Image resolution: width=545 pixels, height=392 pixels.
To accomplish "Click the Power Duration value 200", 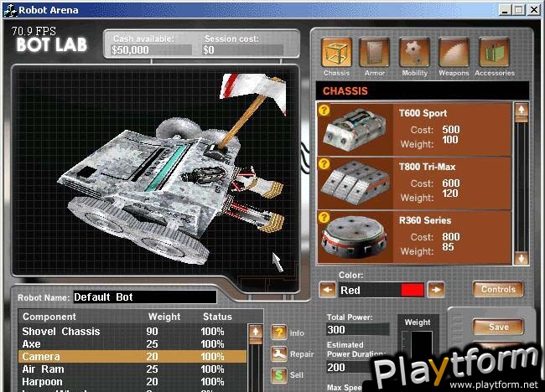I will [351, 368].
